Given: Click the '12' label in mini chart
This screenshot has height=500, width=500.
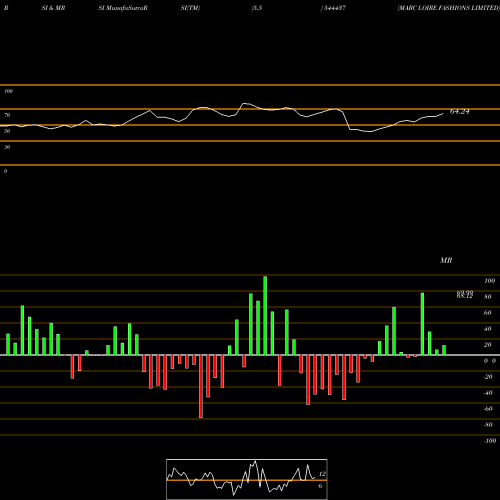Looking at the screenshot, I should click(322, 474).
